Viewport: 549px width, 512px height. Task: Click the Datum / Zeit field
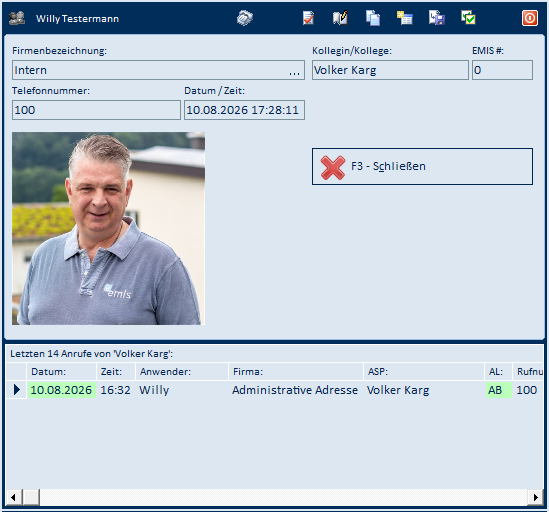244,110
